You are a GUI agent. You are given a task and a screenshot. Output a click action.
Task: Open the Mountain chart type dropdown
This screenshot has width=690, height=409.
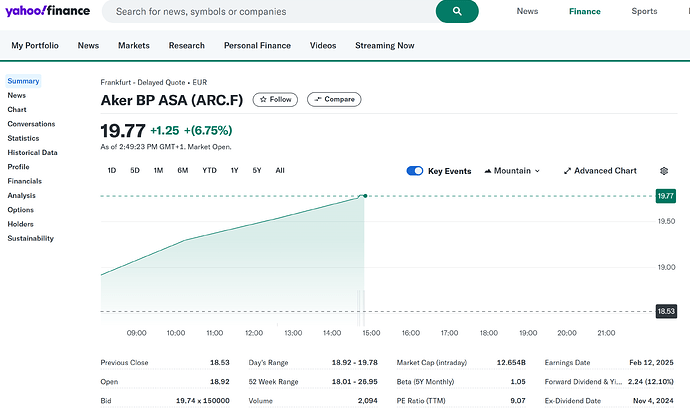coord(512,171)
